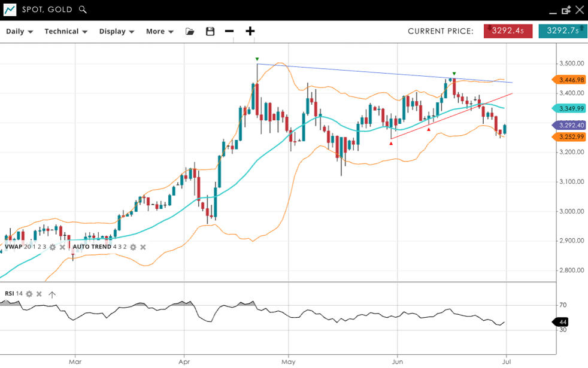
Task: Open AUTO TREND settings gear
Action: [x=134, y=247]
